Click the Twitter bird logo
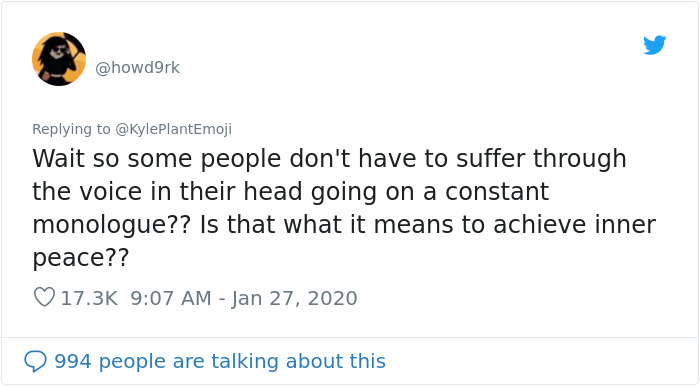The width and height of the screenshot is (700, 386). coord(654,45)
